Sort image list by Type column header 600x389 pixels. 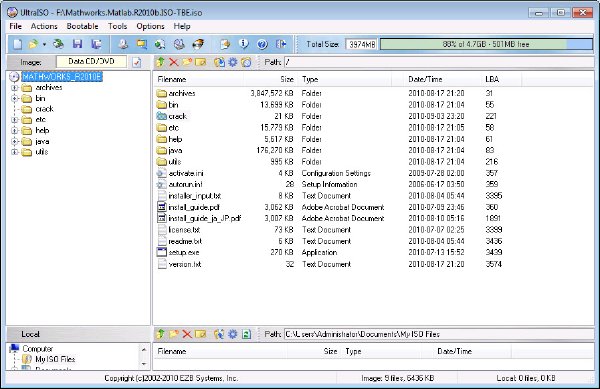pos(345,79)
